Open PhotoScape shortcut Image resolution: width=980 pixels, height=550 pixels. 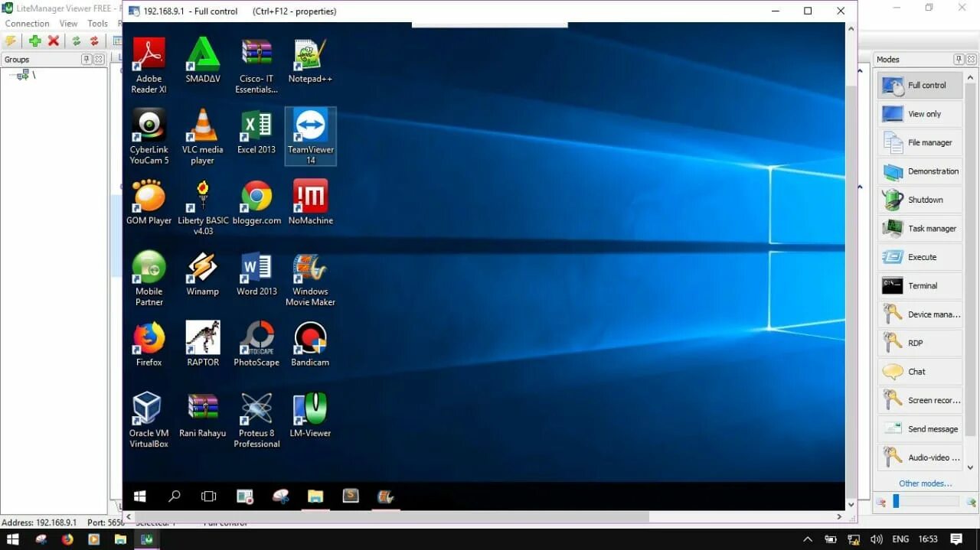coord(256,344)
